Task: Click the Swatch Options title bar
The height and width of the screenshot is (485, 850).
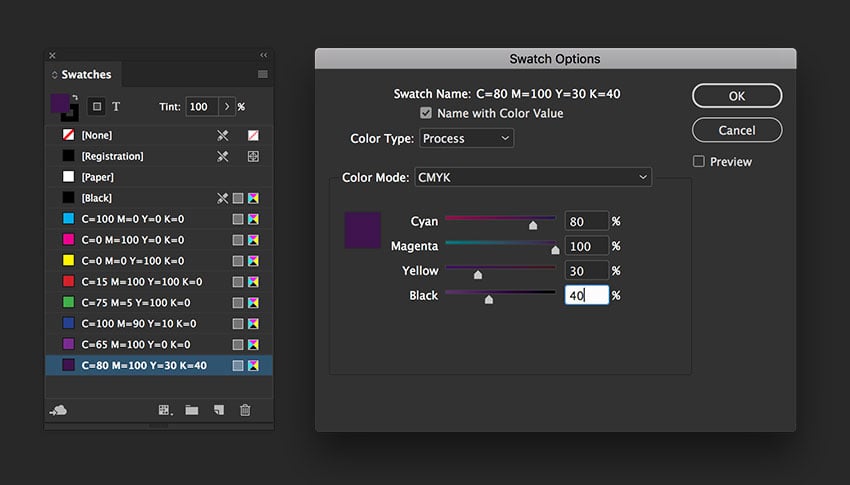Action: (x=555, y=59)
